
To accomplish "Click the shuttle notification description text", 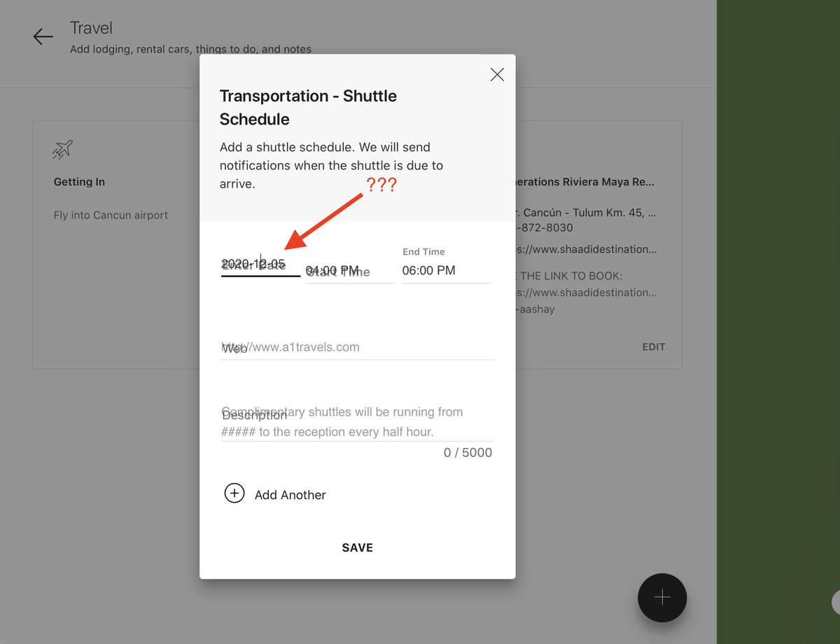I will 331,166.
